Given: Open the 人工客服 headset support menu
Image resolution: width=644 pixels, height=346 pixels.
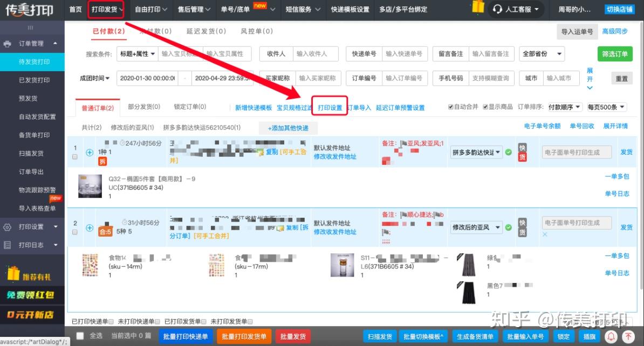Looking at the screenshot, I should (x=516, y=9).
